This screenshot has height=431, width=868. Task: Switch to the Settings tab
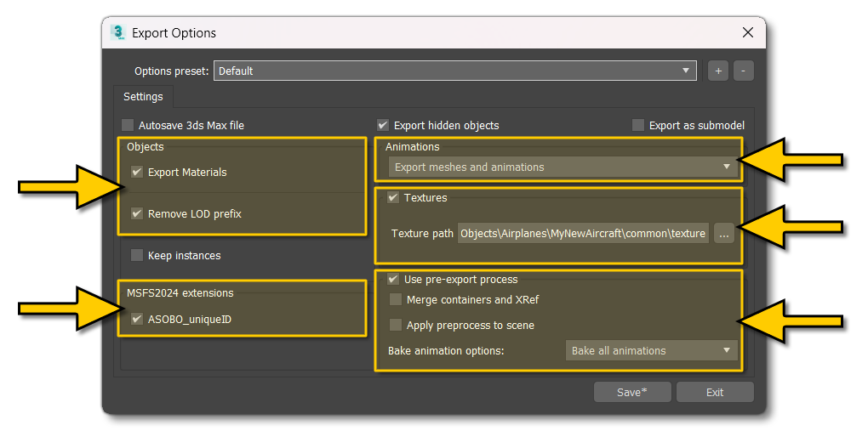(143, 96)
